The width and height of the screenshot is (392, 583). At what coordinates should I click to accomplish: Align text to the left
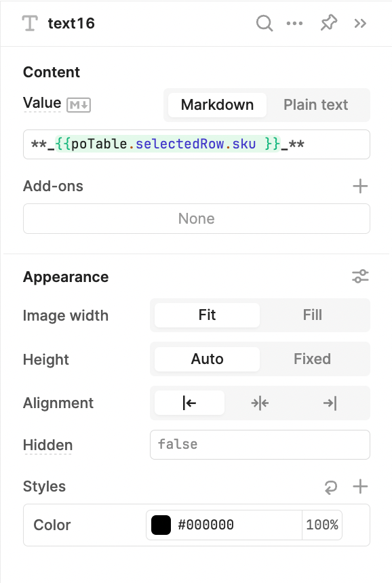point(189,403)
